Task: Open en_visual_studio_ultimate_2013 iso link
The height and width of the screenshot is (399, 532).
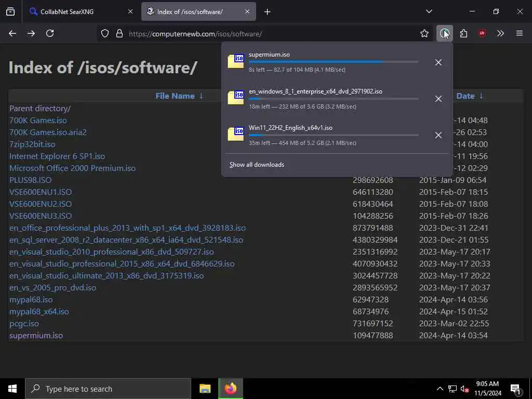Action: (107, 275)
